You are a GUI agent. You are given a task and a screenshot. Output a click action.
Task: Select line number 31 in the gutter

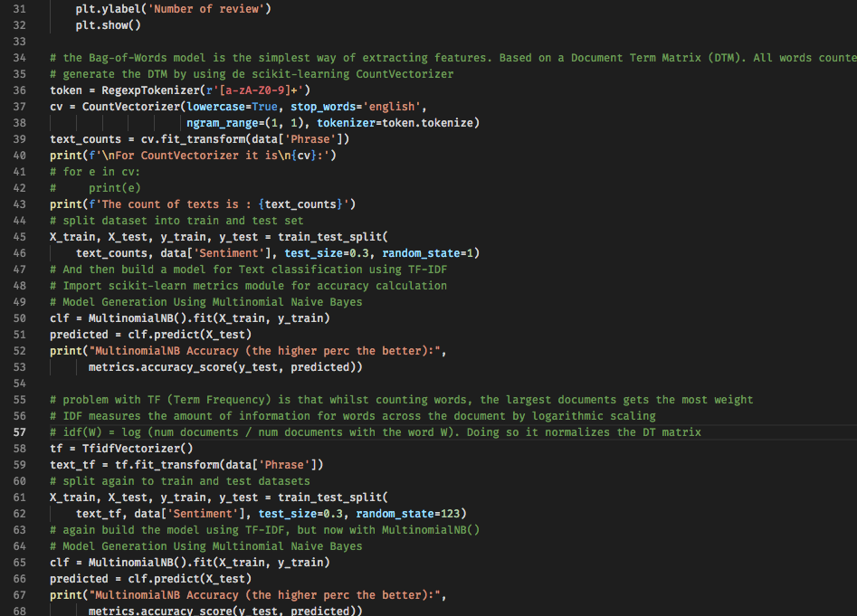point(20,9)
